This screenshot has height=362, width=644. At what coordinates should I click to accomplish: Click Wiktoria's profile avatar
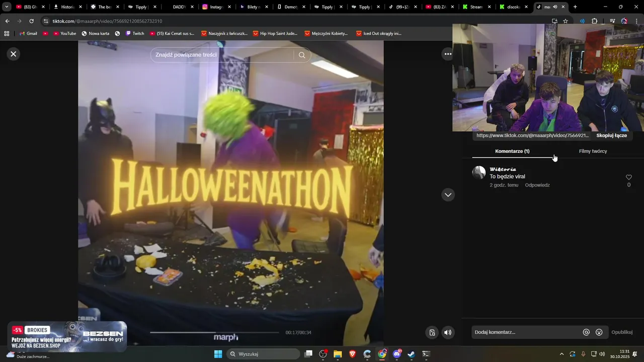click(x=478, y=173)
